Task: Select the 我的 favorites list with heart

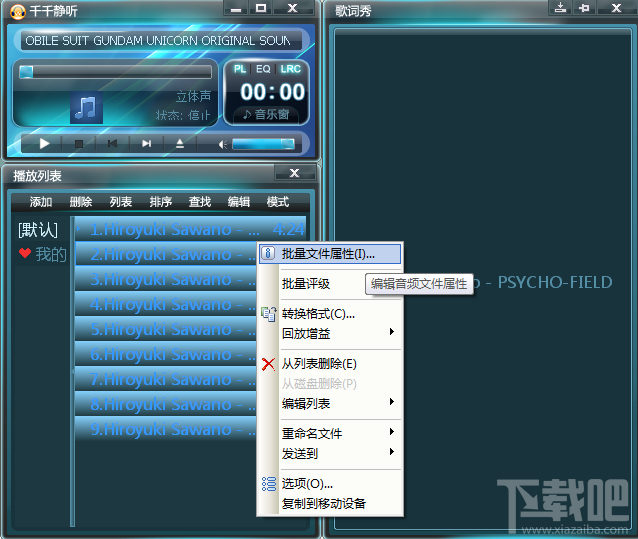Action: pos(42,255)
